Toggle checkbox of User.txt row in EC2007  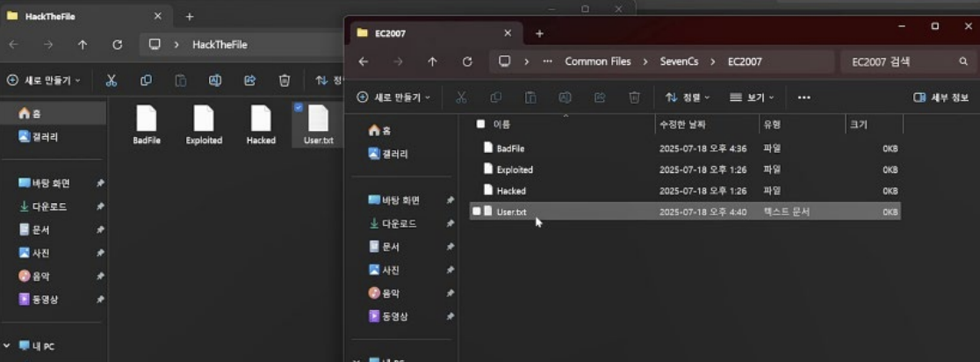tap(476, 212)
